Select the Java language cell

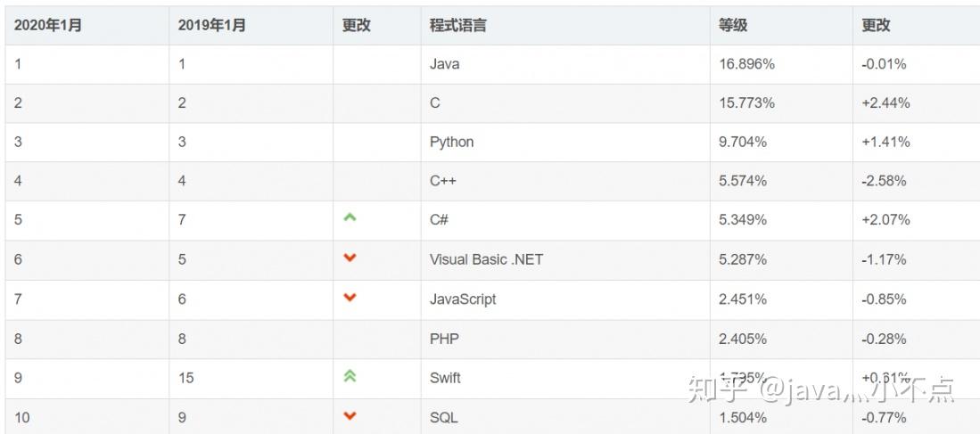pyautogui.click(x=445, y=64)
